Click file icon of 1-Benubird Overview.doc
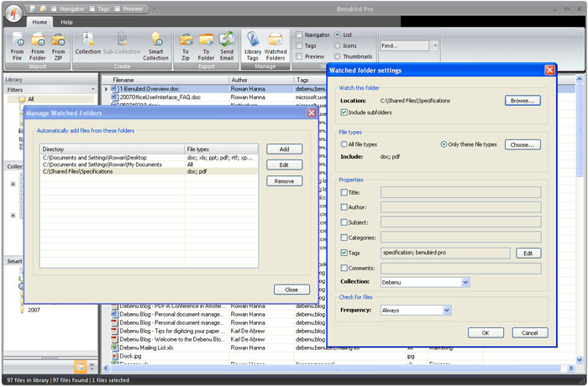The height and width of the screenshot is (387, 588). pyautogui.click(x=115, y=89)
